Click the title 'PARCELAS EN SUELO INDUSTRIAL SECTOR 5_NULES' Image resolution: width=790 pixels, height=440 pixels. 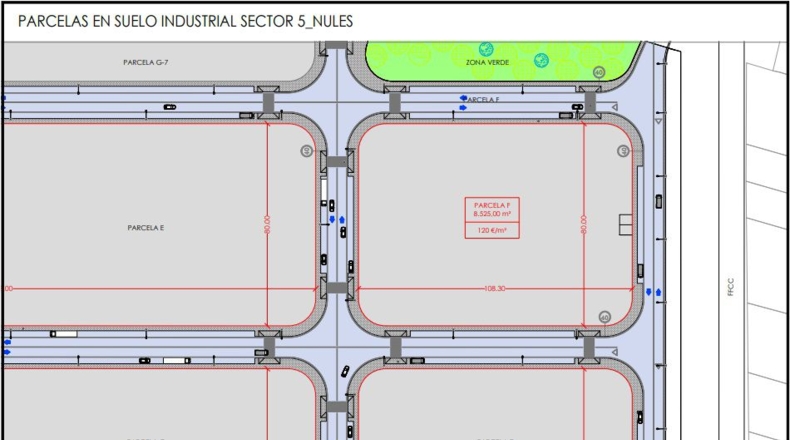(185, 21)
